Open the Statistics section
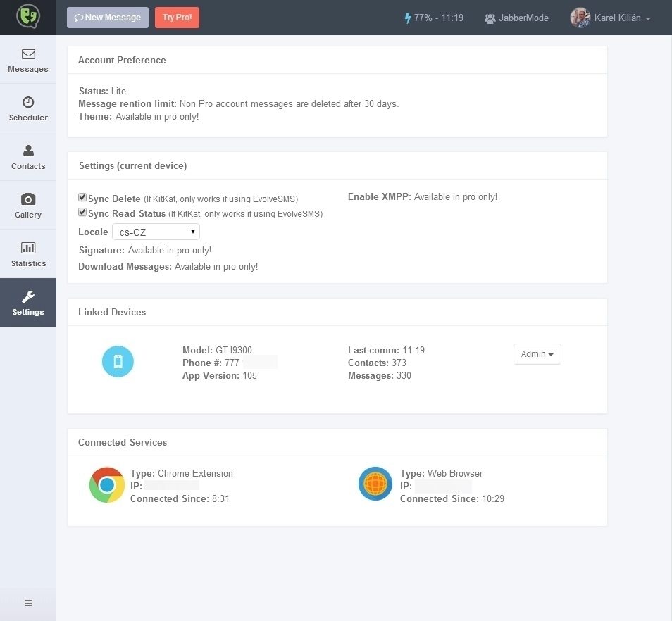 (x=28, y=254)
